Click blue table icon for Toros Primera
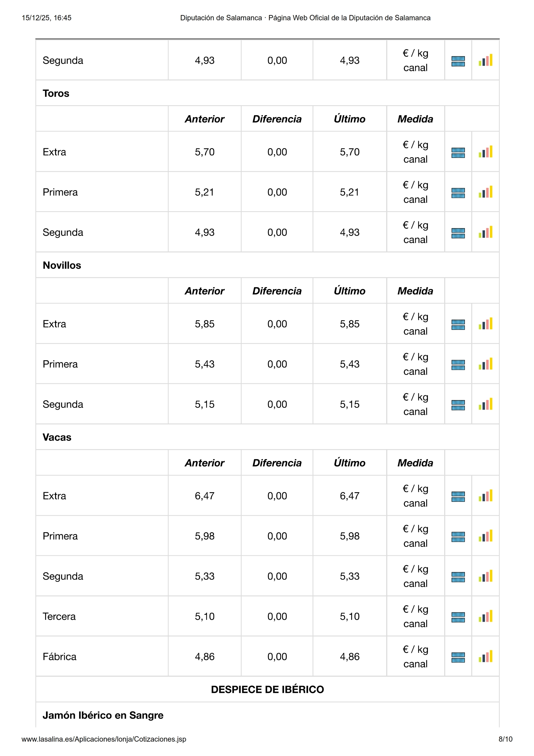Image resolution: width=534 pixels, height=756 pixels. [458, 193]
